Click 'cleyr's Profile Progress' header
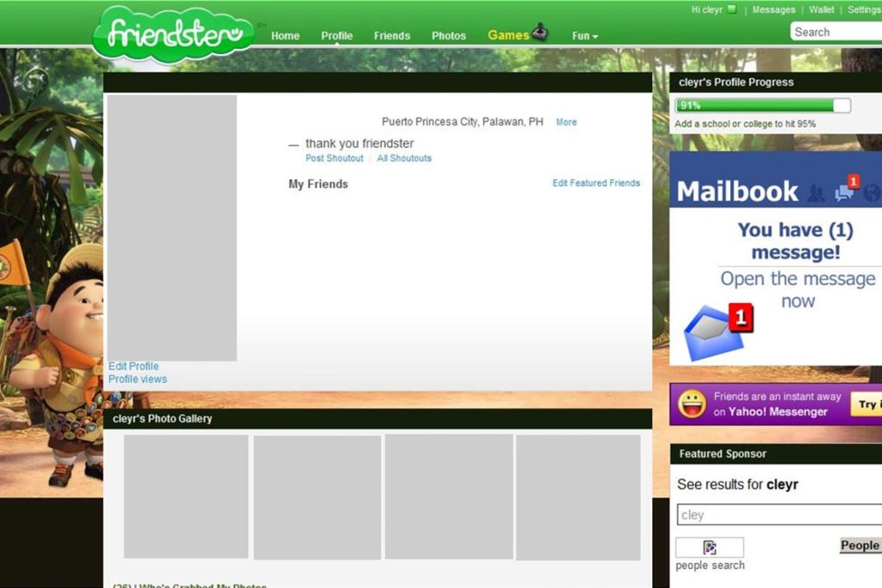This screenshot has width=882, height=588. (736, 82)
